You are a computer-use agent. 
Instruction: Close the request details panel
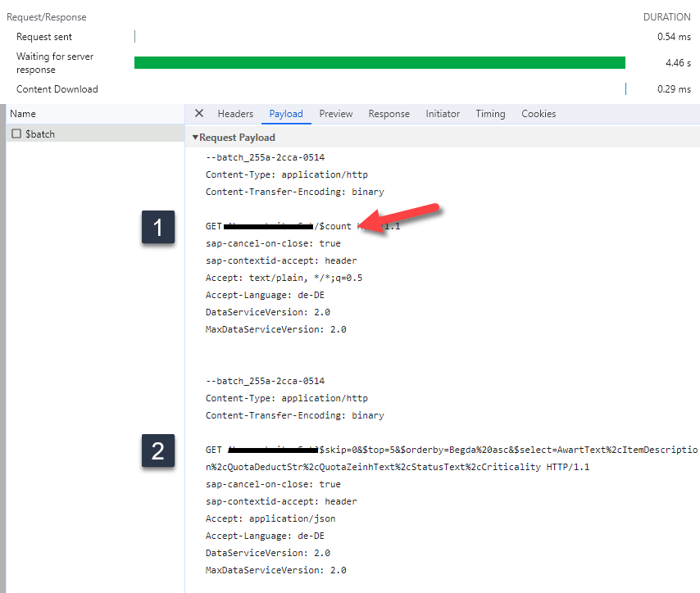click(x=199, y=114)
